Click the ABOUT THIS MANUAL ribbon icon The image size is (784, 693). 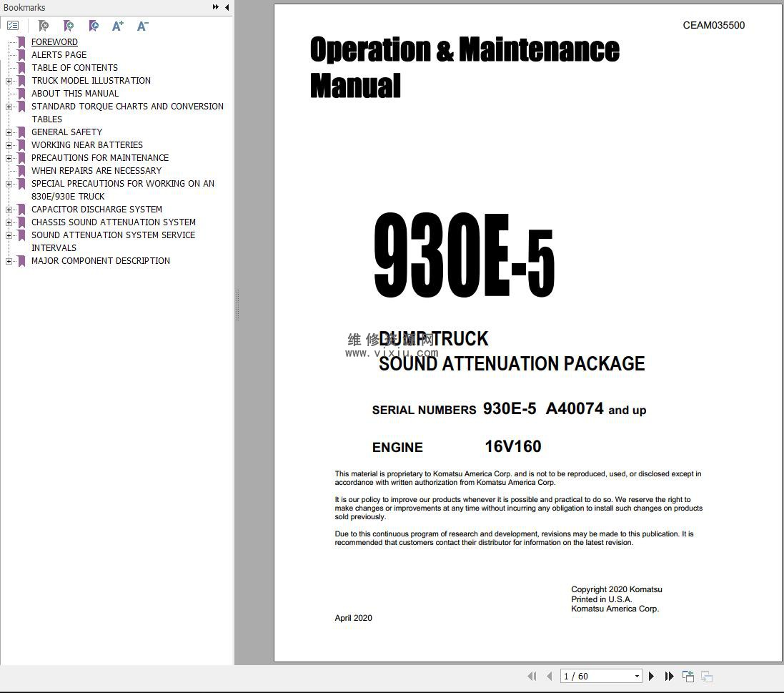point(21,94)
